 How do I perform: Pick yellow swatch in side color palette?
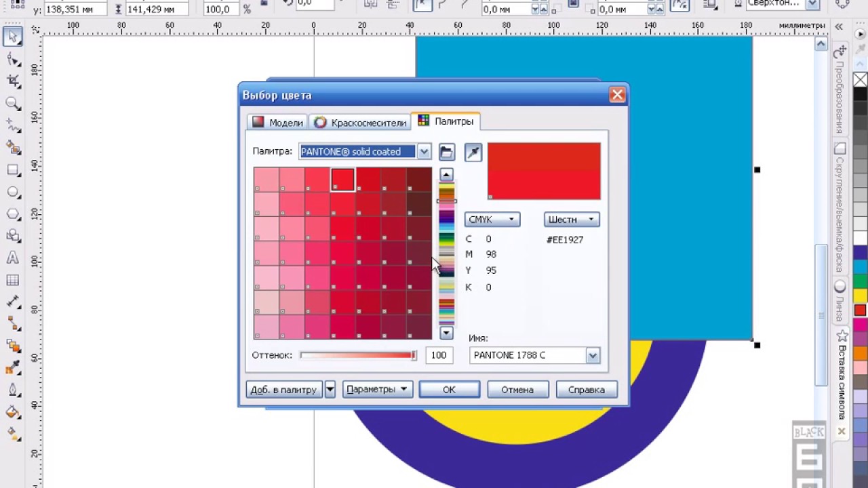[860, 296]
